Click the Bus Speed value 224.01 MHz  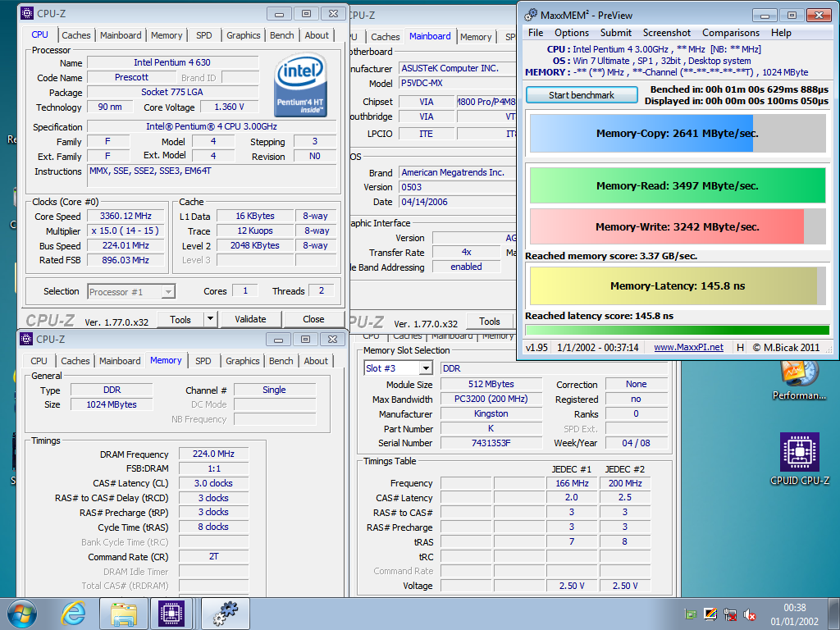pos(126,245)
